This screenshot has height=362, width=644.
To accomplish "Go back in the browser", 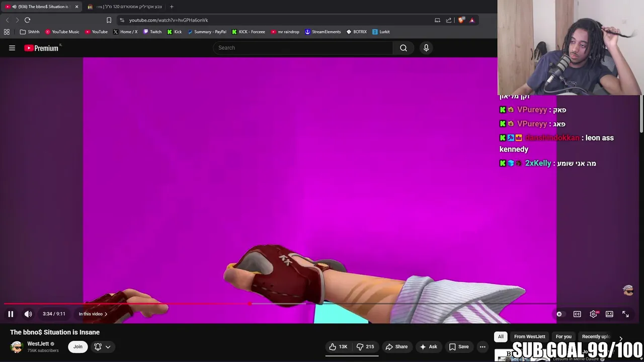I will click(x=7, y=20).
